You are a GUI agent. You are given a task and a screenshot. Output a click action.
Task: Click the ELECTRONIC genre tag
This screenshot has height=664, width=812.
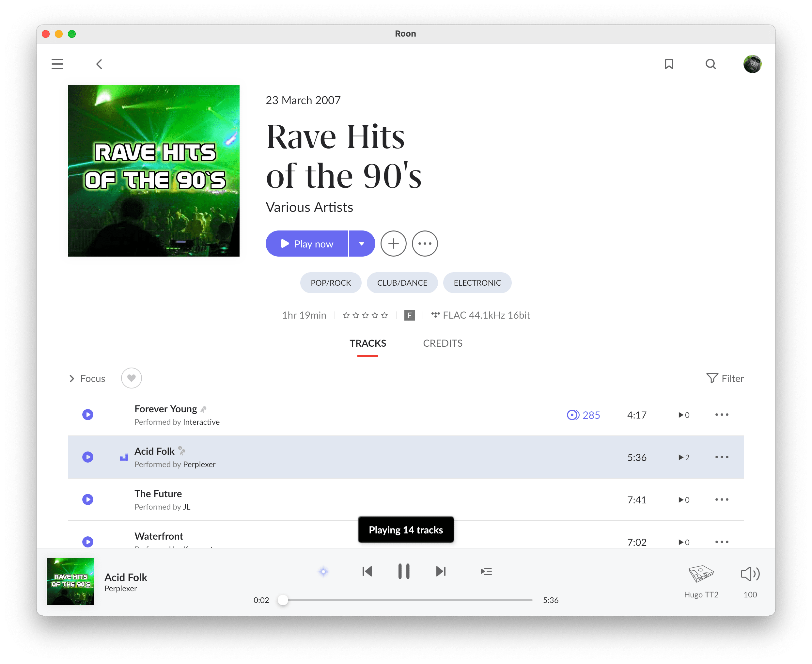click(477, 283)
